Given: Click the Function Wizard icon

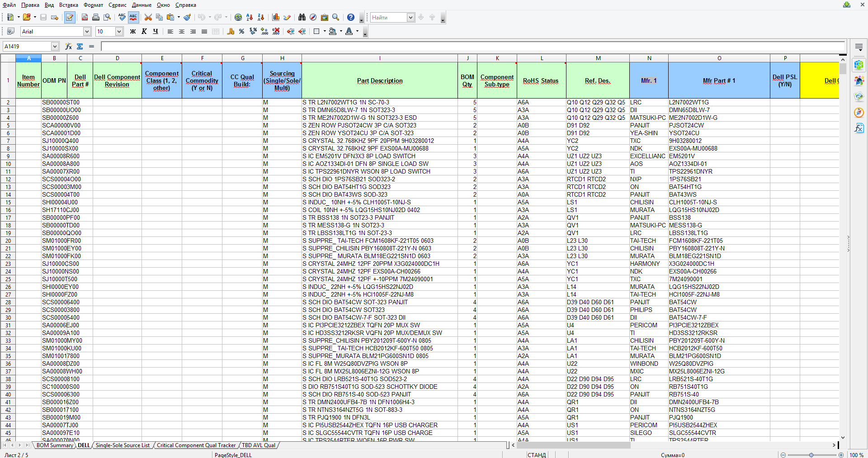Looking at the screenshot, I should coord(68,46).
